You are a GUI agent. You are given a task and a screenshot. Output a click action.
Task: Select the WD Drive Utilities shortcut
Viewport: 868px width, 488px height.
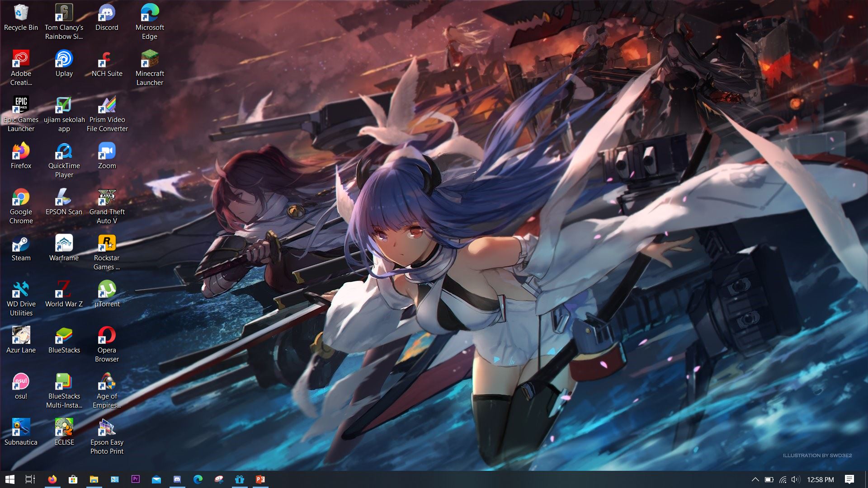coord(21,298)
